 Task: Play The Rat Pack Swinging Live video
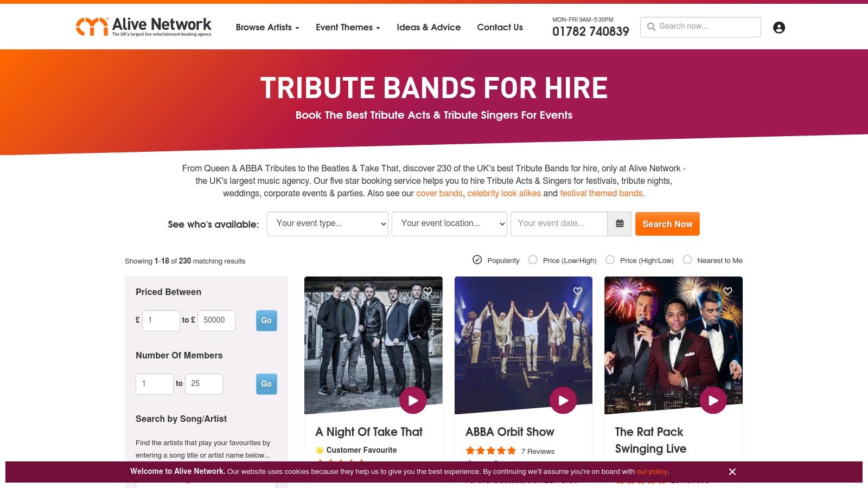coord(713,400)
